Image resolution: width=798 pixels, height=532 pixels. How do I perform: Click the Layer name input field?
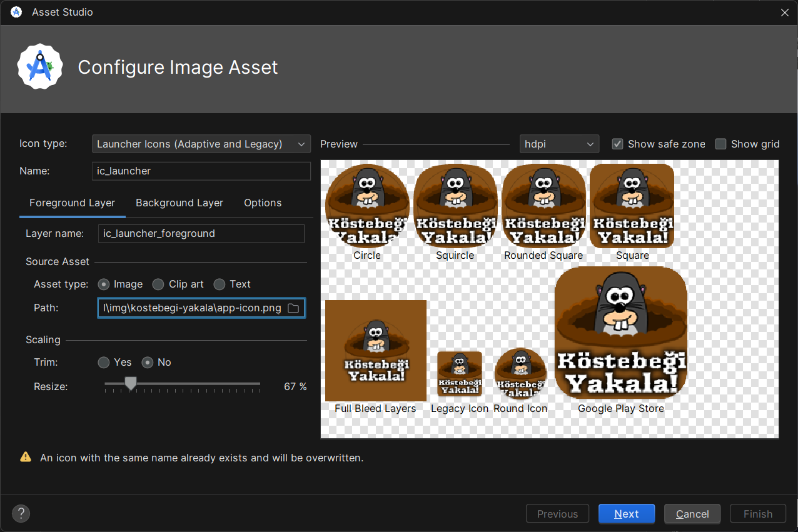(201, 234)
